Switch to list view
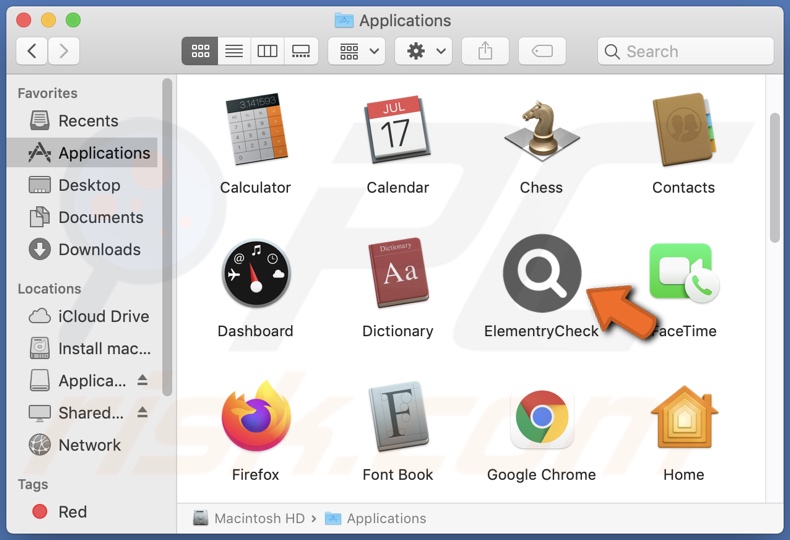Viewport: 790px width, 540px height. click(x=234, y=51)
